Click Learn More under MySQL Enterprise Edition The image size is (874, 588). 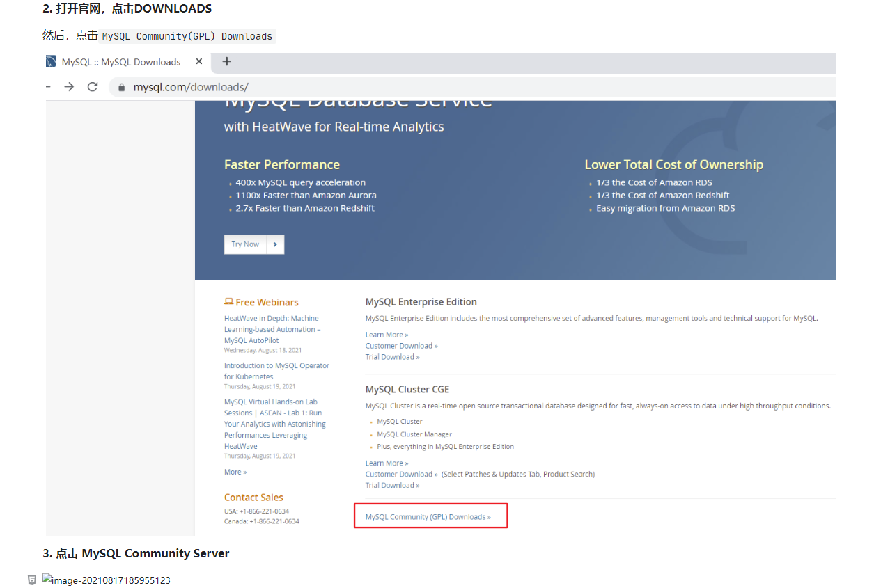tap(387, 335)
